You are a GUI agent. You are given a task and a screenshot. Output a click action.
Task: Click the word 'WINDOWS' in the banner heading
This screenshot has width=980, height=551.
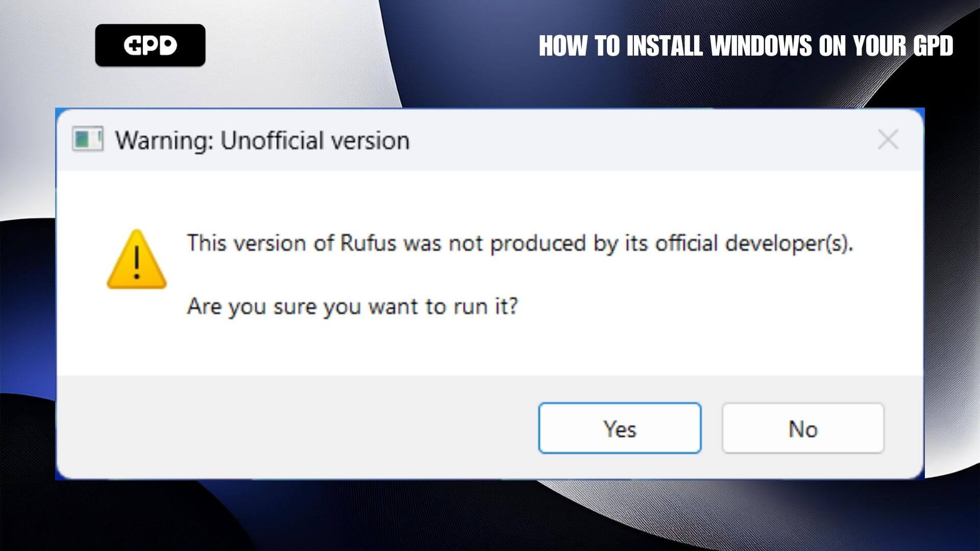click(x=762, y=46)
